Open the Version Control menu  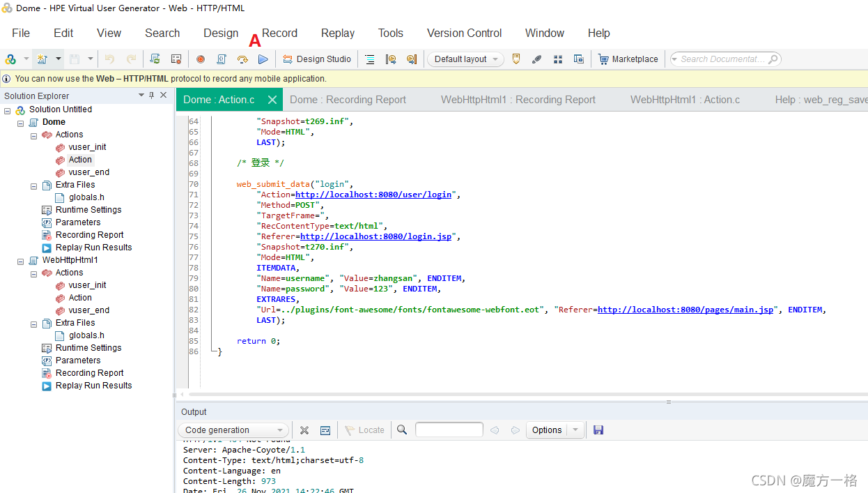click(465, 33)
